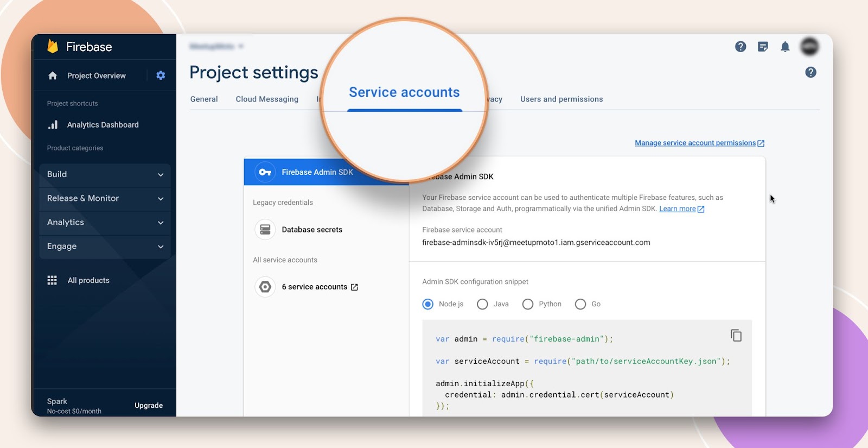
Task: Switch to the General tab
Action: 204,99
